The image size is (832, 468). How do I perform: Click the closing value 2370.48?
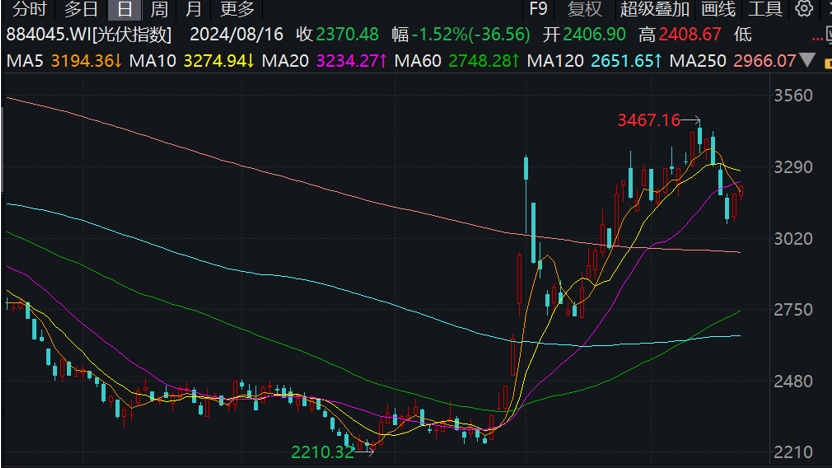pos(347,34)
